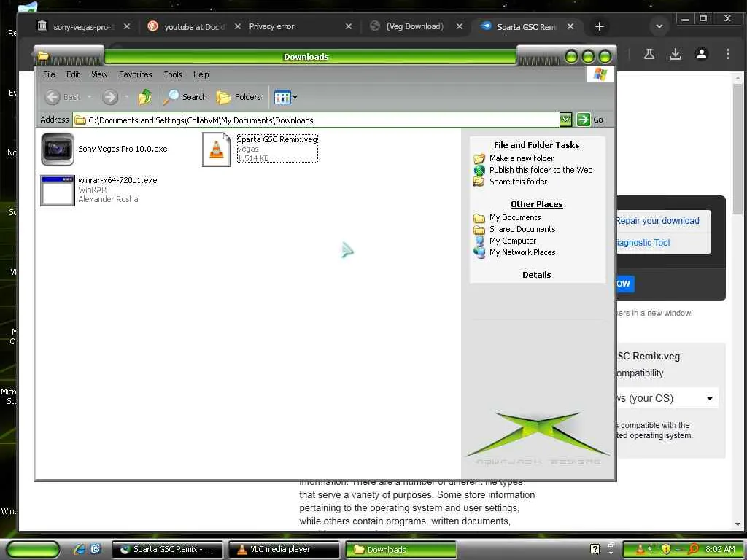Close the (Veg Download) tab

coord(460,27)
